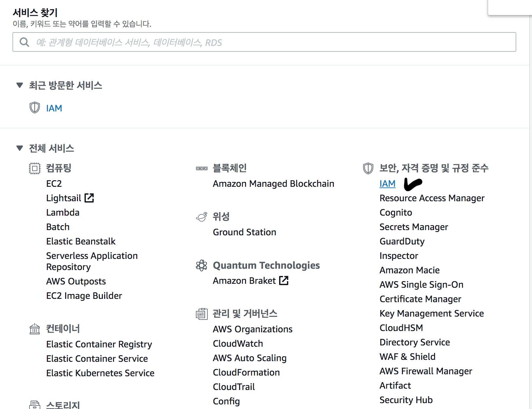The height and width of the screenshot is (409, 532).
Task: Click the 컴퓨팅 category heading
Action: [x=59, y=168]
